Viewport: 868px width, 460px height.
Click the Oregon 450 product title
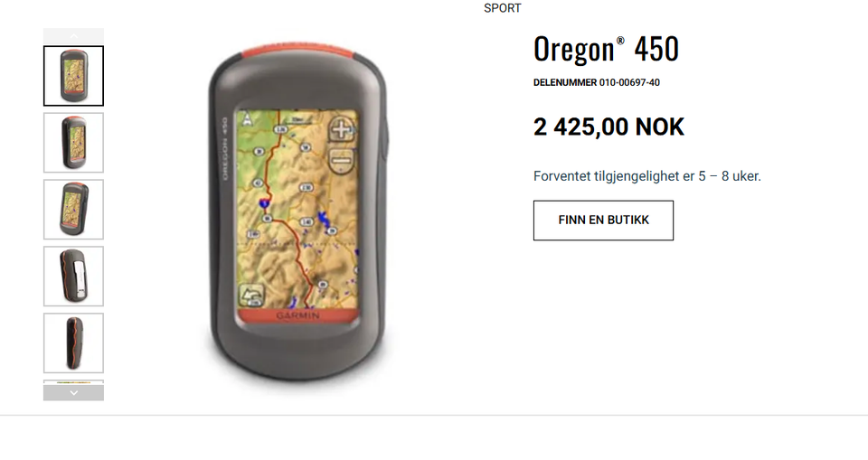pos(606,49)
